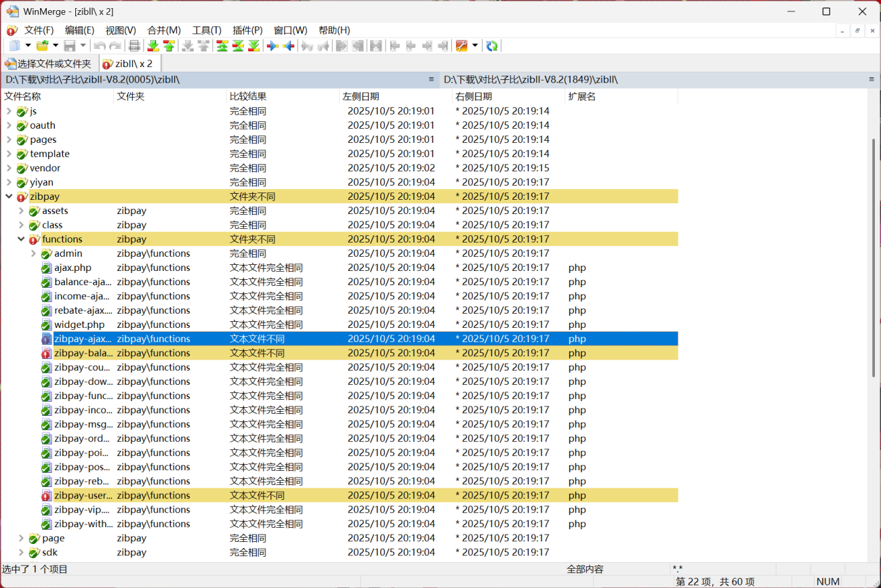This screenshot has height=588, width=881.
Task: Sort by 比较结果 column header
Action: (x=248, y=96)
